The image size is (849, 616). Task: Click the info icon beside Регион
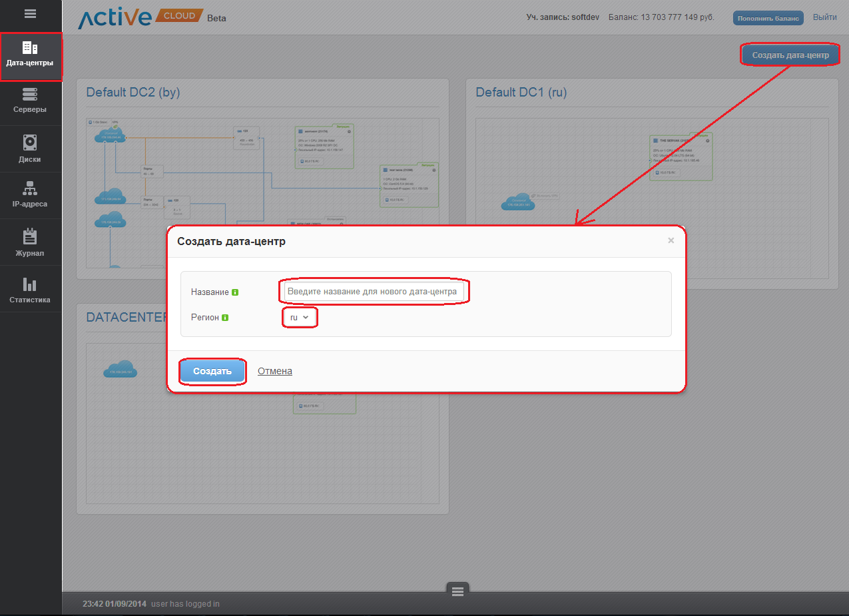pos(225,318)
